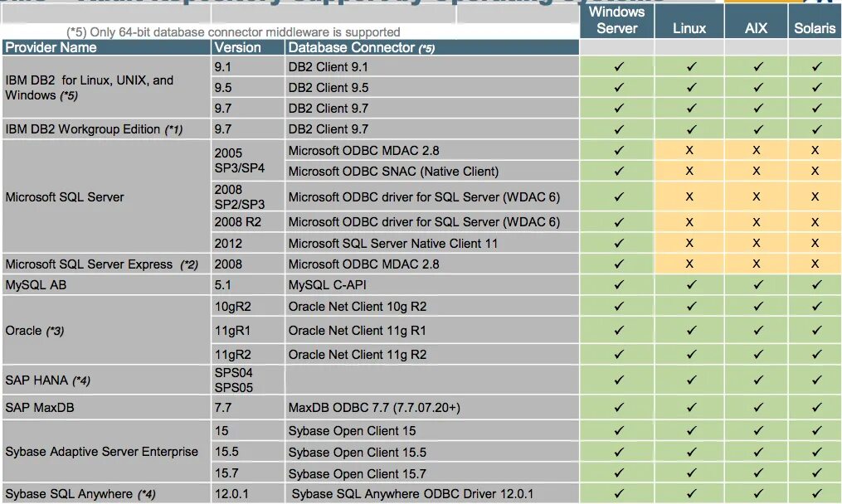Click Windows Server checkmark in MySQL C-API row
Screen dimensions: 842x504
coord(619,284)
